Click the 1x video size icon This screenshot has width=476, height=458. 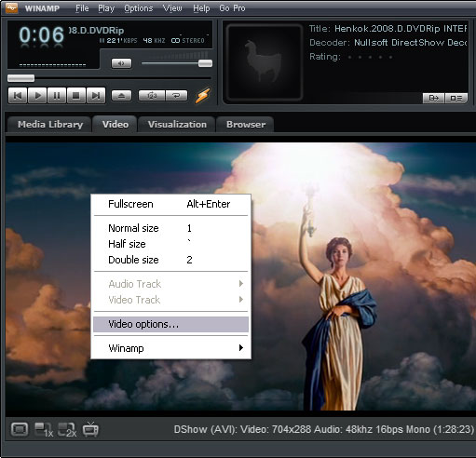tap(44, 430)
